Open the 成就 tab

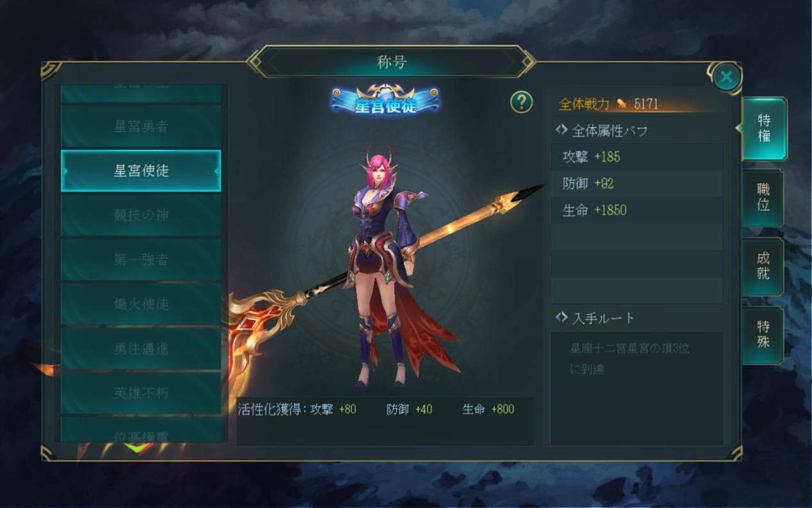pos(763,266)
